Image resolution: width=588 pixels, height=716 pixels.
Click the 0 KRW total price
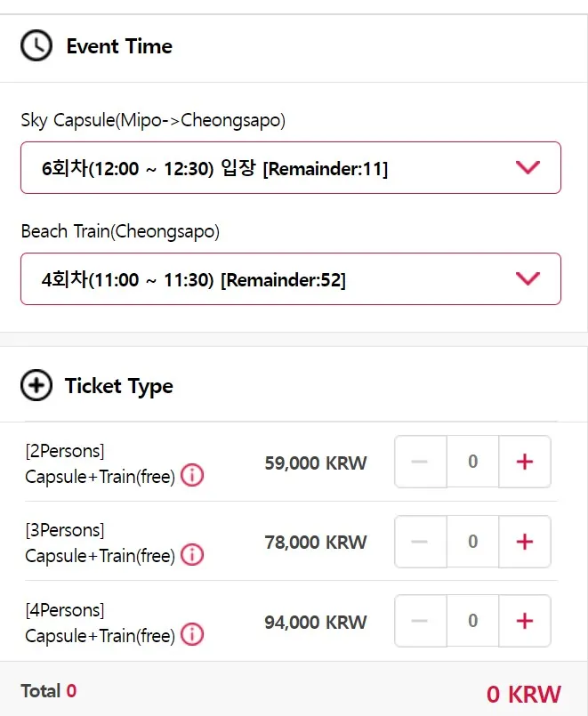click(x=524, y=694)
